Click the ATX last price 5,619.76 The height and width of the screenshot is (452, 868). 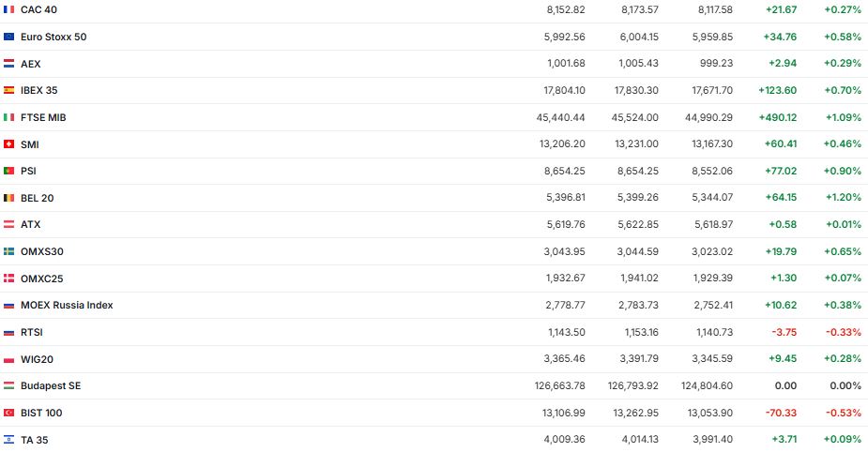pos(566,224)
